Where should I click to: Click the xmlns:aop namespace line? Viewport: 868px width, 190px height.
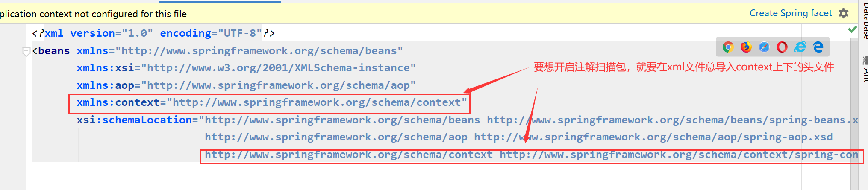[246, 85]
